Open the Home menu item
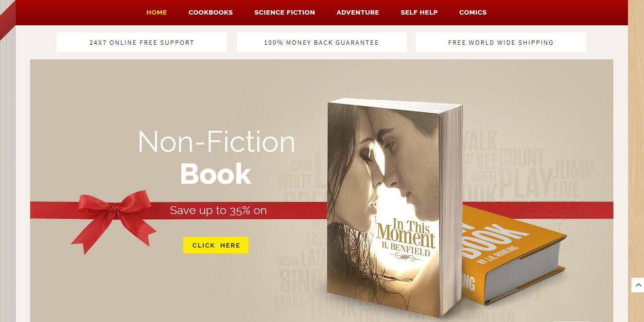 click(x=157, y=12)
